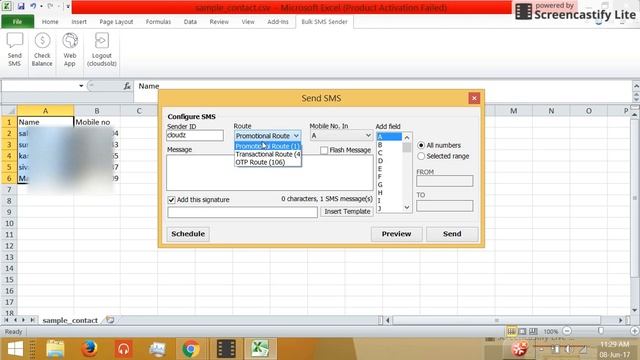640x360 pixels.
Task: Open the Page Layout tab
Action: [x=116, y=22]
